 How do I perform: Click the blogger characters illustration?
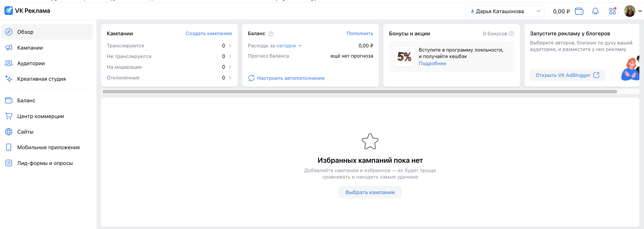(630, 68)
